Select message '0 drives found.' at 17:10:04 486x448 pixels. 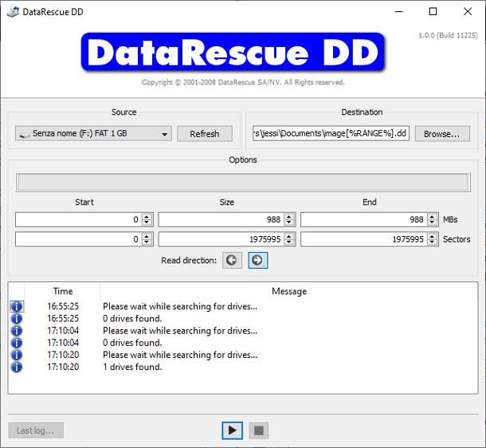click(x=132, y=343)
